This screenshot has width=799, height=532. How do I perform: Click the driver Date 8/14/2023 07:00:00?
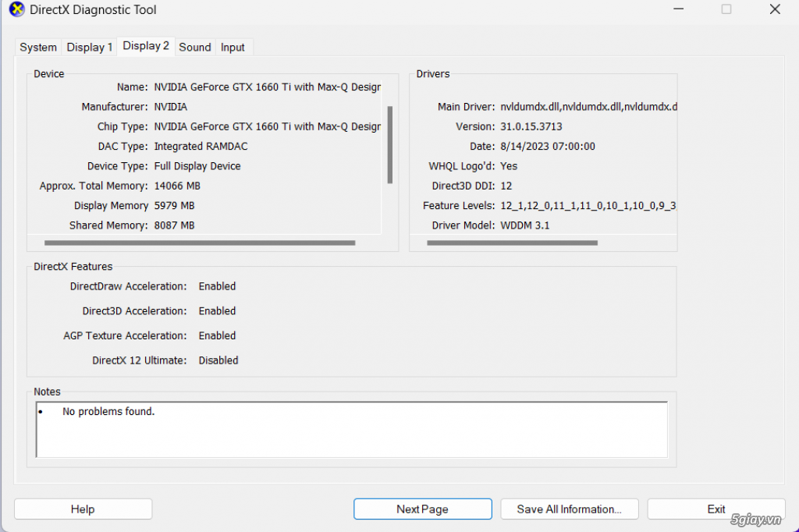click(x=548, y=146)
